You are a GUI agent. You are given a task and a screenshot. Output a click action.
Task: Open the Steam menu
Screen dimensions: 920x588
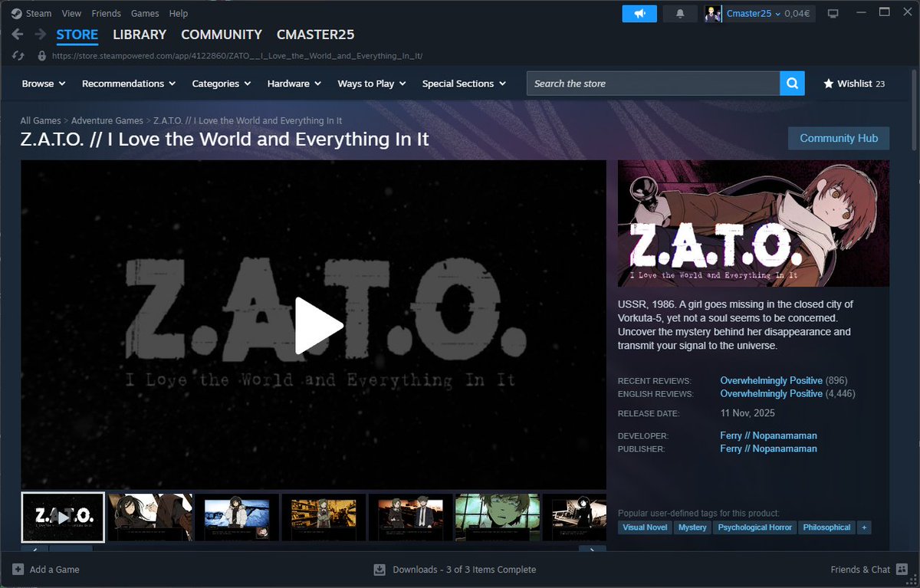(x=38, y=14)
